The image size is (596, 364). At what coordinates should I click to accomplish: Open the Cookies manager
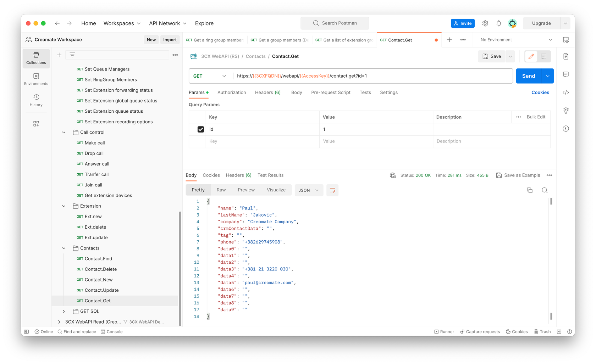click(540, 93)
